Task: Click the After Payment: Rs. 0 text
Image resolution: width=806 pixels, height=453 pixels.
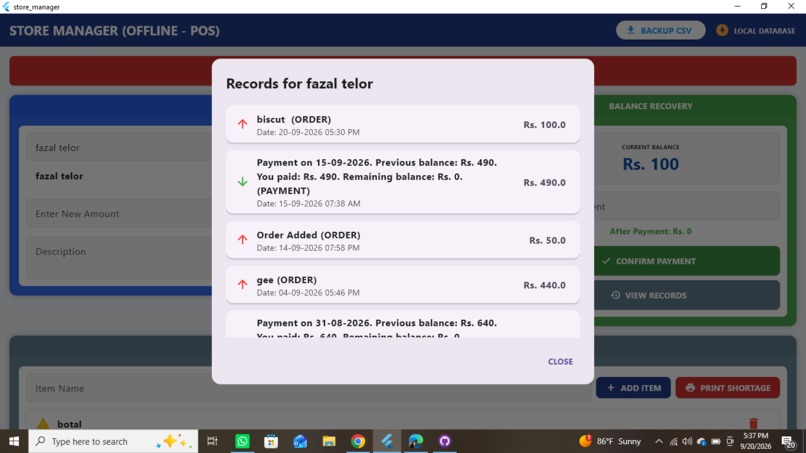Action: pos(650,231)
